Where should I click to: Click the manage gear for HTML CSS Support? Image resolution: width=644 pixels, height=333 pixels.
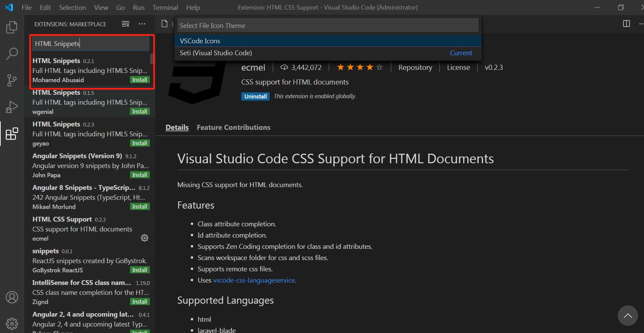145,238
